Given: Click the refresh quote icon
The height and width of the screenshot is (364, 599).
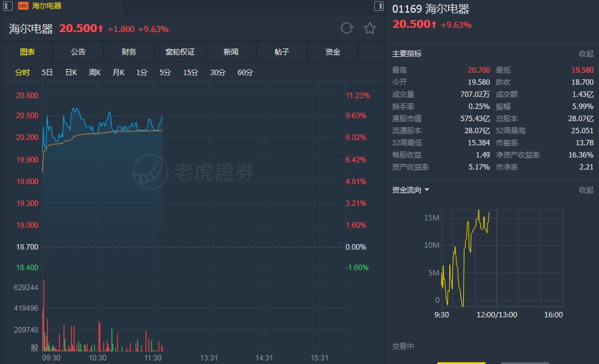Looking at the screenshot, I should [x=347, y=28].
